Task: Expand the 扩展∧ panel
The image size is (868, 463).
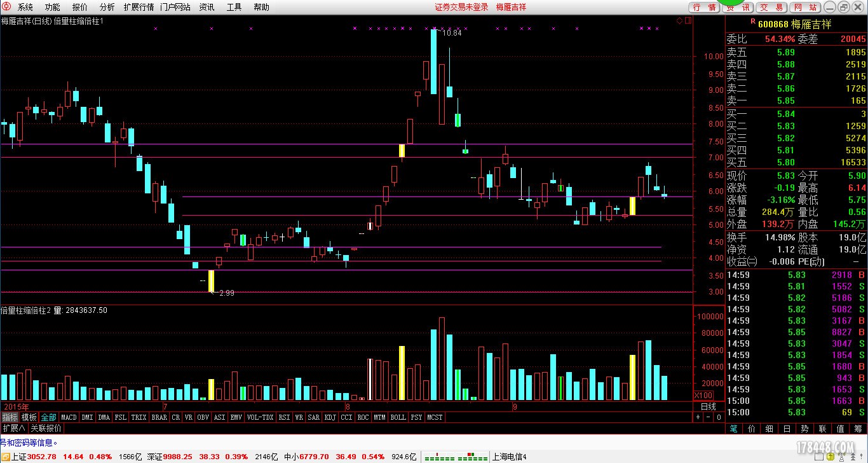Action: click(x=13, y=428)
